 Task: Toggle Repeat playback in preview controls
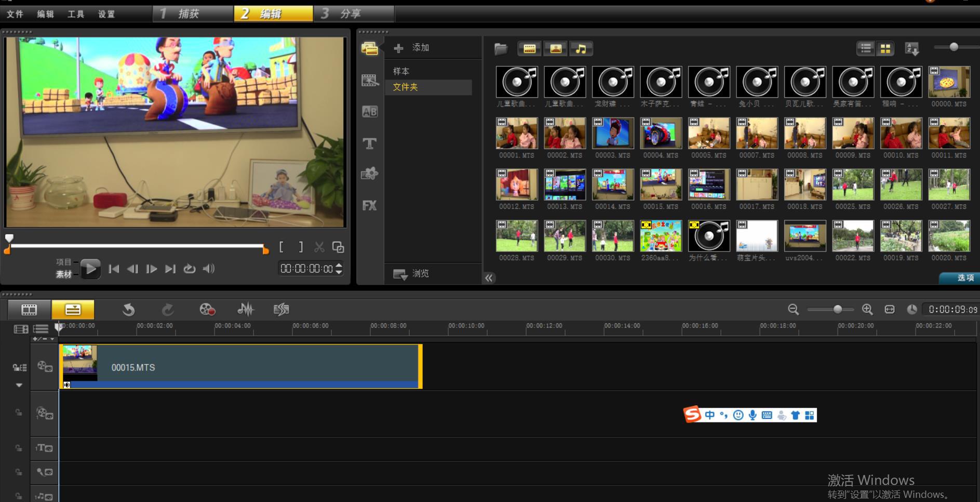click(190, 269)
